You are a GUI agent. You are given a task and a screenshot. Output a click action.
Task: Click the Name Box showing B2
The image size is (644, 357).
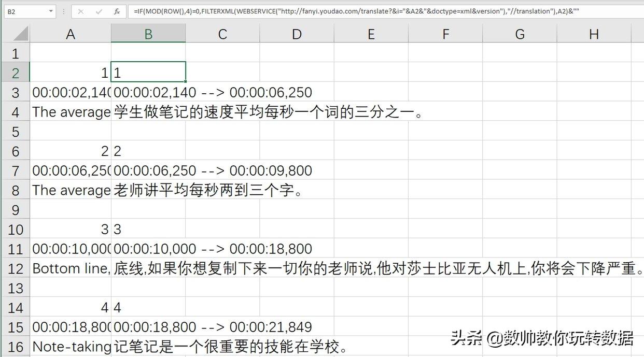(x=26, y=11)
